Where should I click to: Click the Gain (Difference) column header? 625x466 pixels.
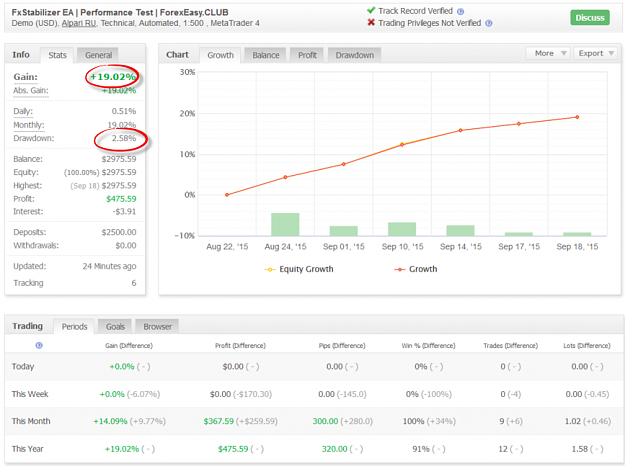(x=129, y=346)
